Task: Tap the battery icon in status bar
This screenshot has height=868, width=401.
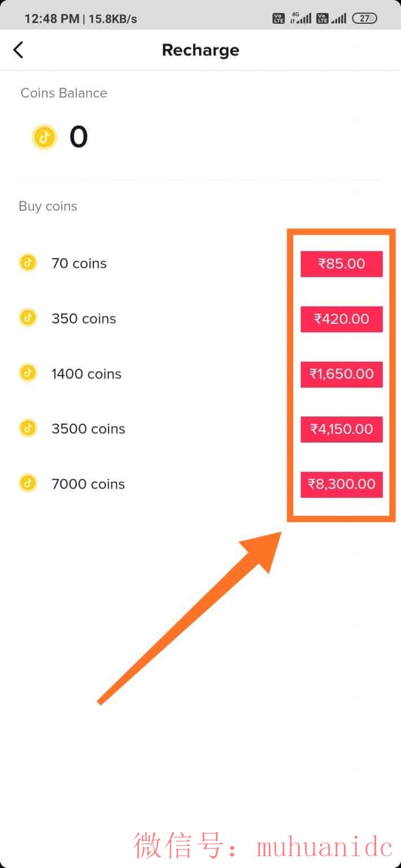Action: pos(364,18)
